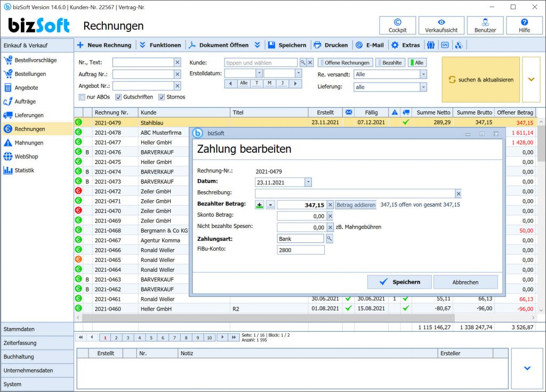Send invoice via the E-Mail toolbar button

(x=370, y=45)
